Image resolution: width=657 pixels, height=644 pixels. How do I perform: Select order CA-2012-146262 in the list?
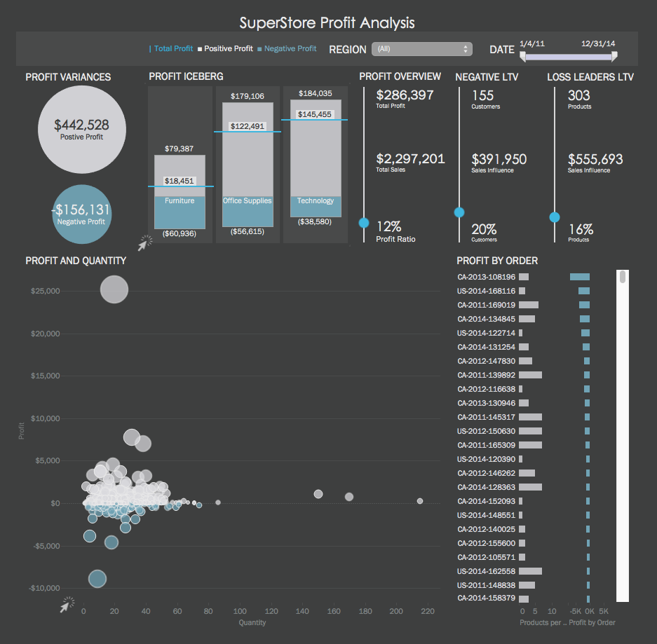point(486,473)
